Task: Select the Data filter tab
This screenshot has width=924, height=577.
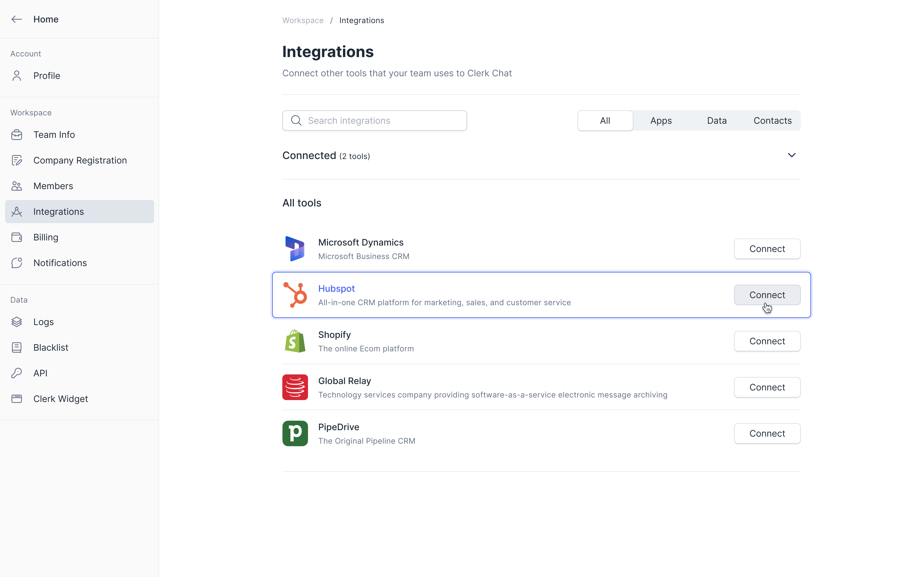Action: point(717,121)
